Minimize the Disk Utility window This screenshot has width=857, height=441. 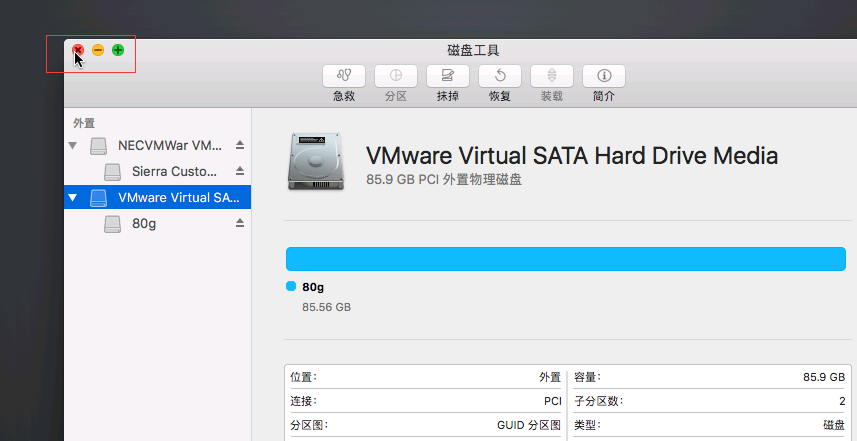point(98,50)
